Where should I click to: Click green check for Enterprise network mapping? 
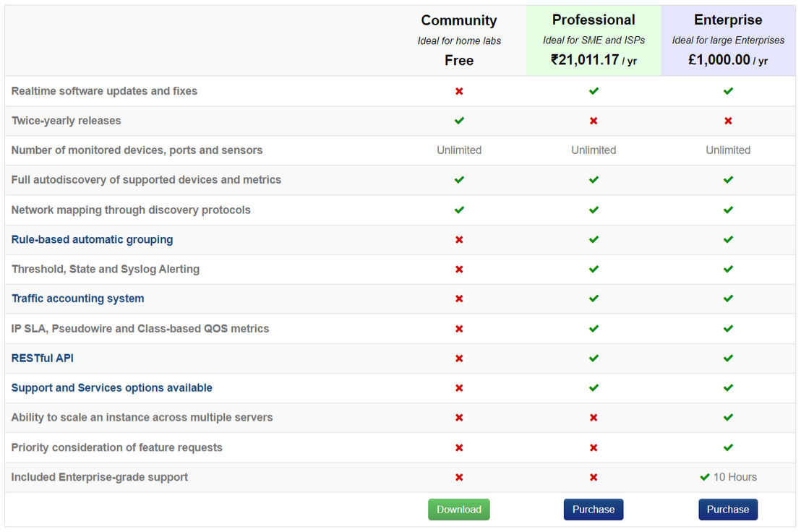[x=728, y=210]
